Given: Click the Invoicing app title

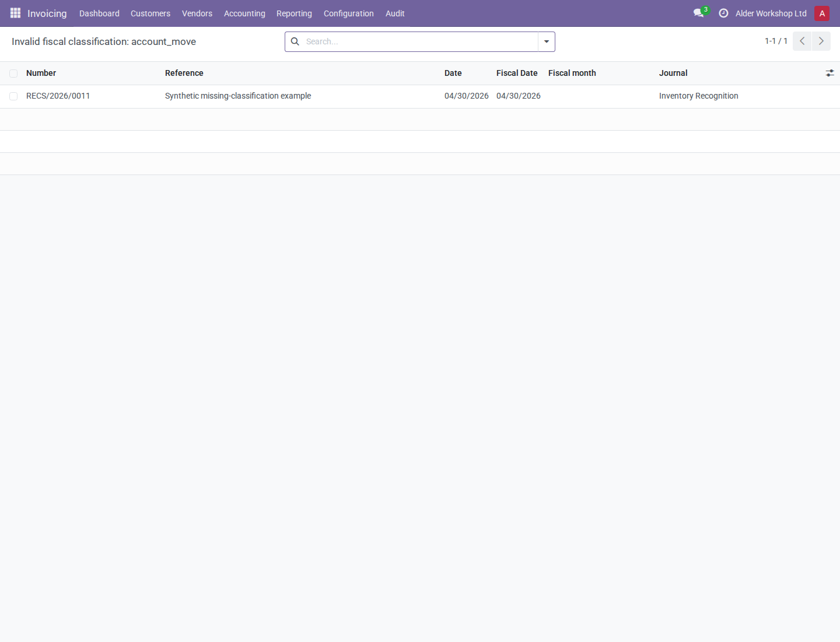Looking at the screenshot, I should coord(47,13).
